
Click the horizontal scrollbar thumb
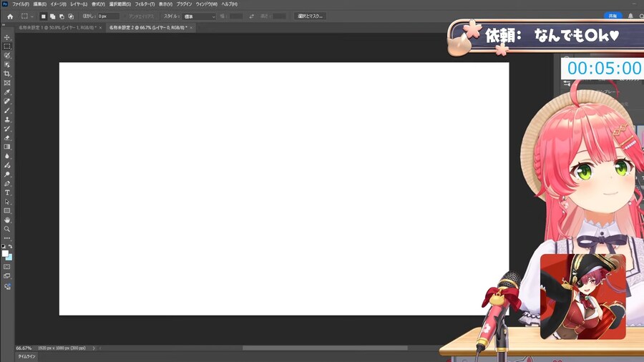[325, 348]
